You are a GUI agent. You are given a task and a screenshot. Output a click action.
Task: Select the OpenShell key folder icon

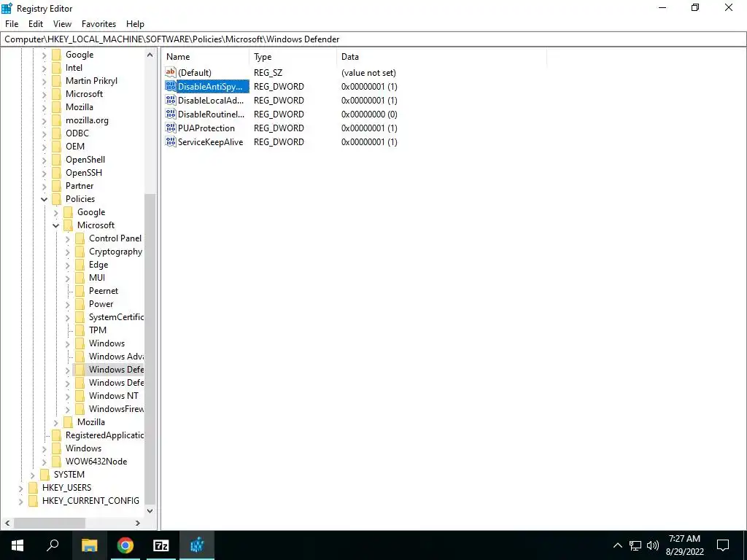(x=57, y=160)
